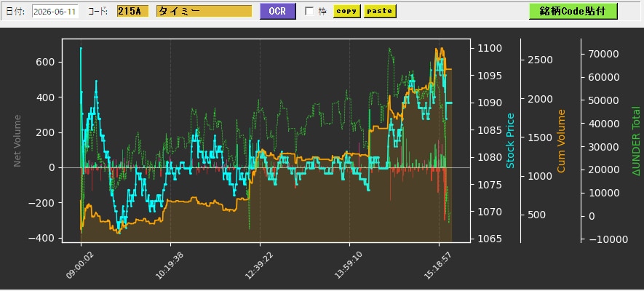644x291 pixels.
Task: Click the -400 net volume tick label
Action: tap(42, 238)
